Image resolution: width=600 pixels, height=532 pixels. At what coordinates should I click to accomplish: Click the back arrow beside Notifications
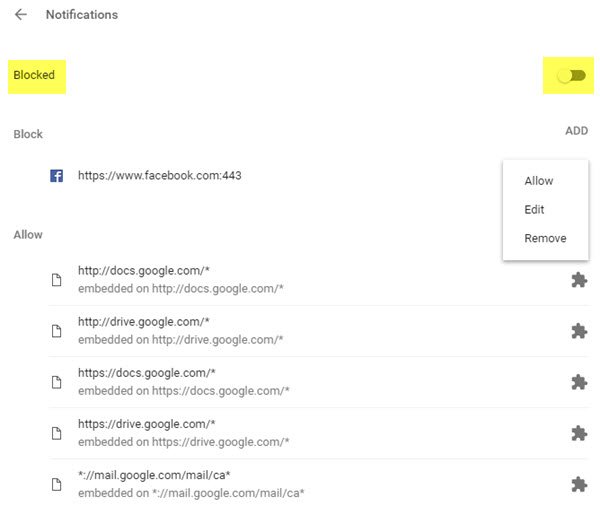pyautogui.click(x=21, y=15)
